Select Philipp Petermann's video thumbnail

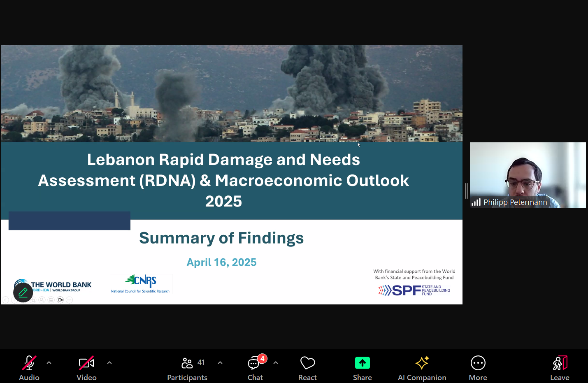[528, 175]
